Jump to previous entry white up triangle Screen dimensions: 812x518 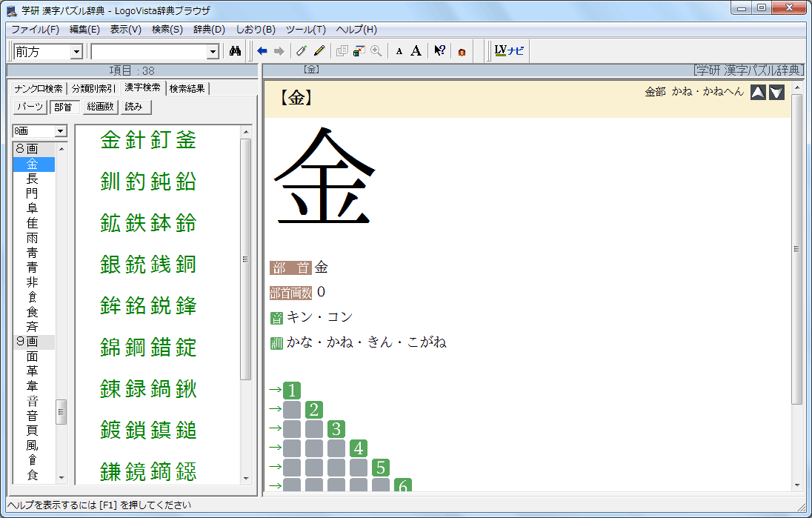pyautogui.click(x=758, y=92)
